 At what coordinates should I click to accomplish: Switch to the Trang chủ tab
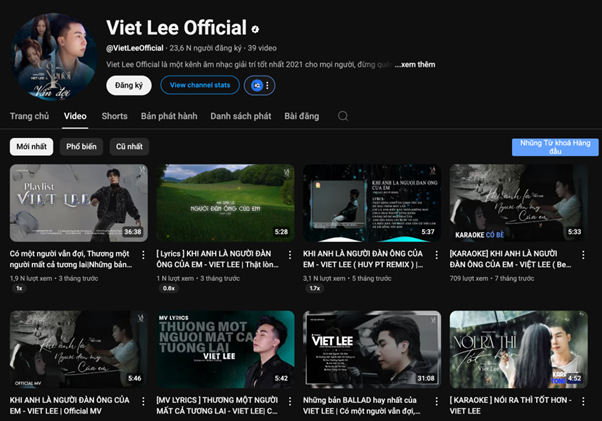pos(29,116)
